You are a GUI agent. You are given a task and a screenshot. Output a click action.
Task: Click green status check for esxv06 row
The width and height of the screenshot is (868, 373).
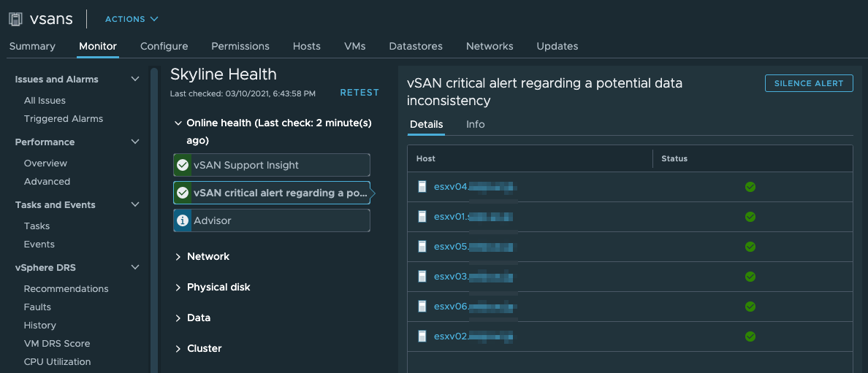click(750, 307)
